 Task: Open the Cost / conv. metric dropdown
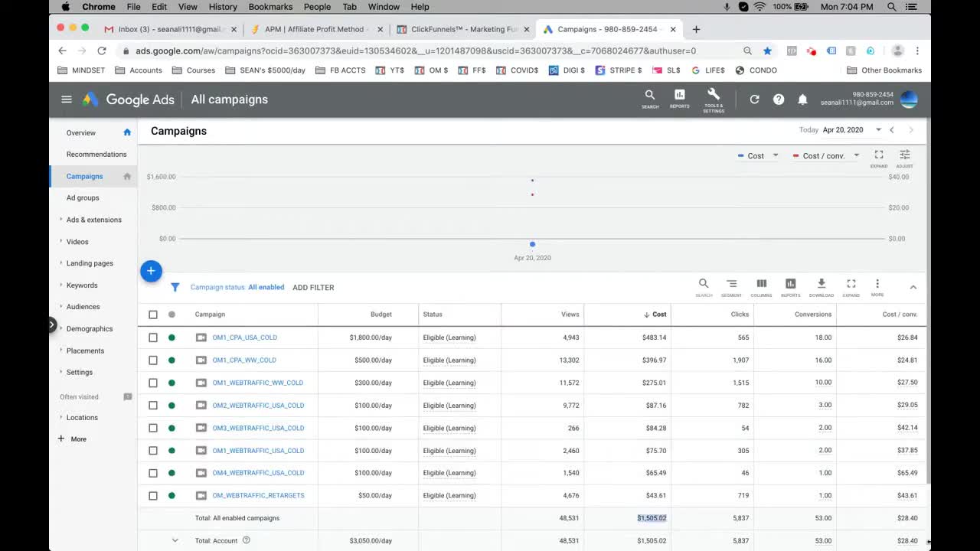(x=857, y=155)
